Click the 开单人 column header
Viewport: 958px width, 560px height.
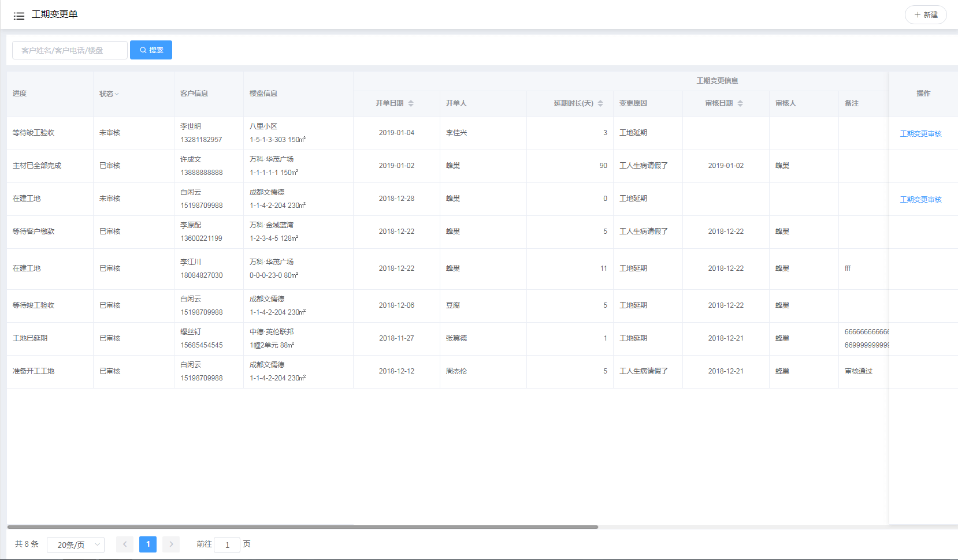pos(456,103)
